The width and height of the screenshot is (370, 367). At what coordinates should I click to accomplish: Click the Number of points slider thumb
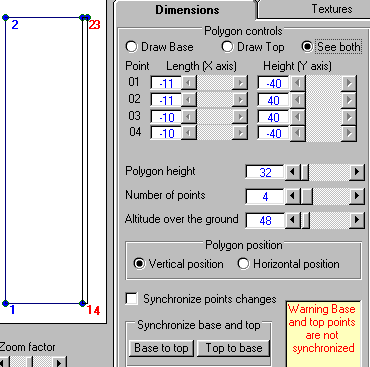click(306, 196)
